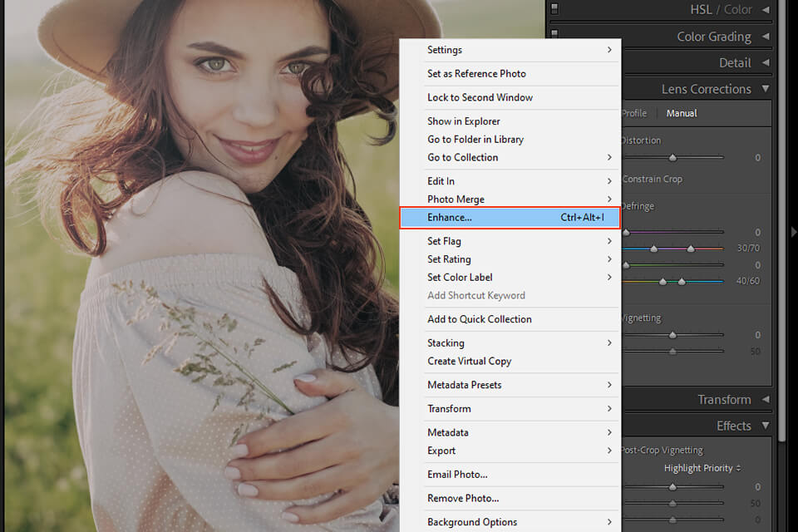Choose Remove Photo... option
This screenshot has width=798, height=532.
[x=463, y=499]
